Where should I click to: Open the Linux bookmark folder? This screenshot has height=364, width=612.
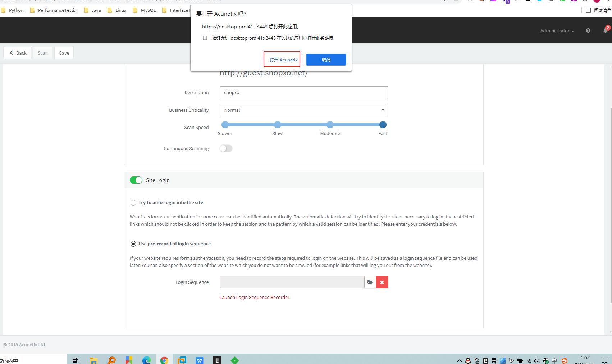(x=117, y=10)
